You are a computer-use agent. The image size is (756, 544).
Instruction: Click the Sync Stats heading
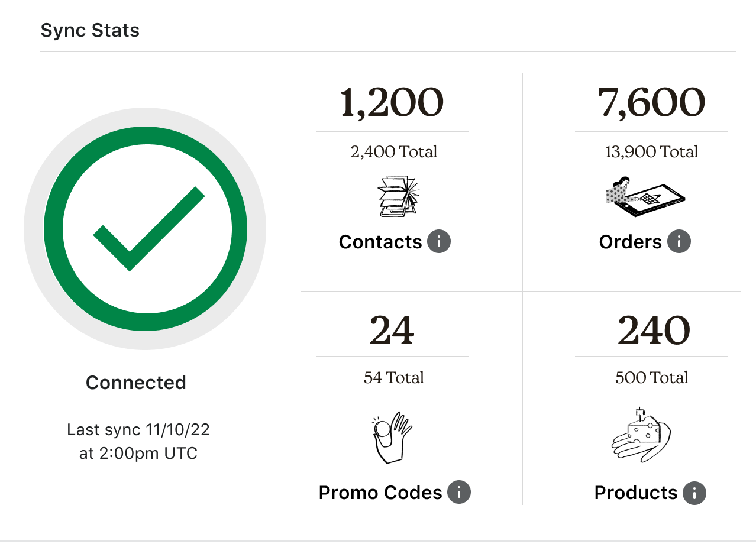click(x=90, y=30)
